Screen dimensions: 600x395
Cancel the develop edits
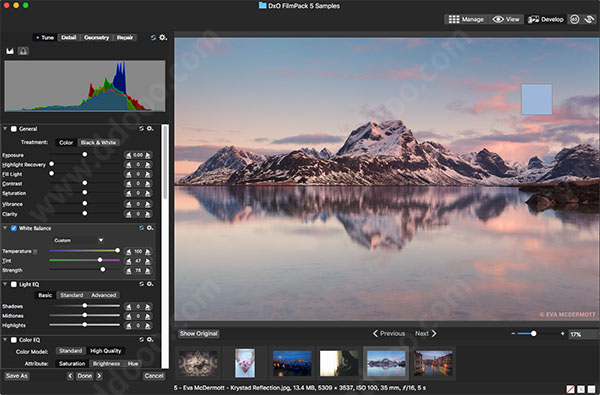(154, 376)
